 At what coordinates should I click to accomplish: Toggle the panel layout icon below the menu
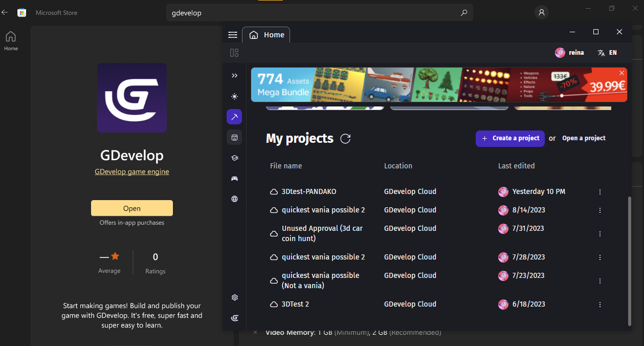pyautogui.click(x=234, y=53)
